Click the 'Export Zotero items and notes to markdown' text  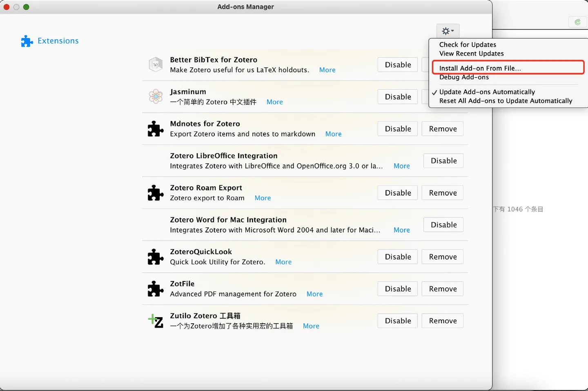click(243, 134)
